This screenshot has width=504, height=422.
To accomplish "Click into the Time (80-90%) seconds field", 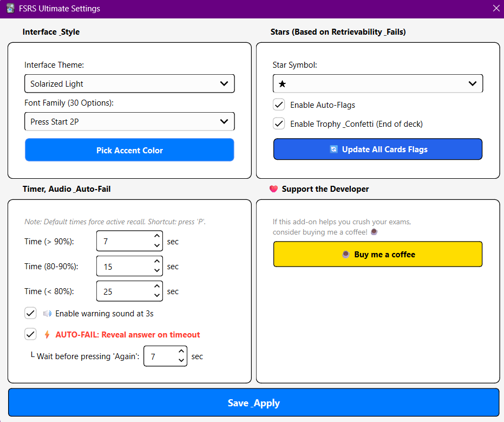I will (x=123, y=267).
